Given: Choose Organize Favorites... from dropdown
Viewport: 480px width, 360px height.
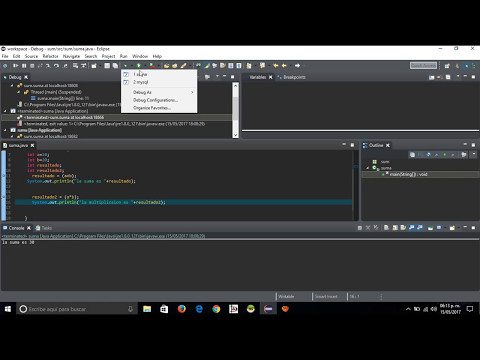Looking at the screenshot, I should pyautogui.click(x=159, y=108).
